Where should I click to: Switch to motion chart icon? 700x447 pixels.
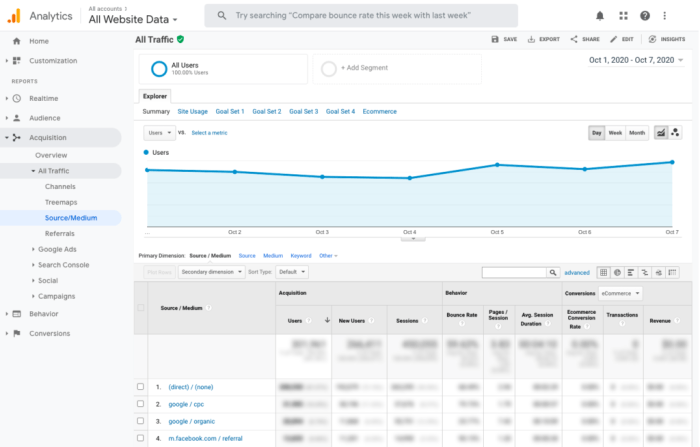point(675,133)
